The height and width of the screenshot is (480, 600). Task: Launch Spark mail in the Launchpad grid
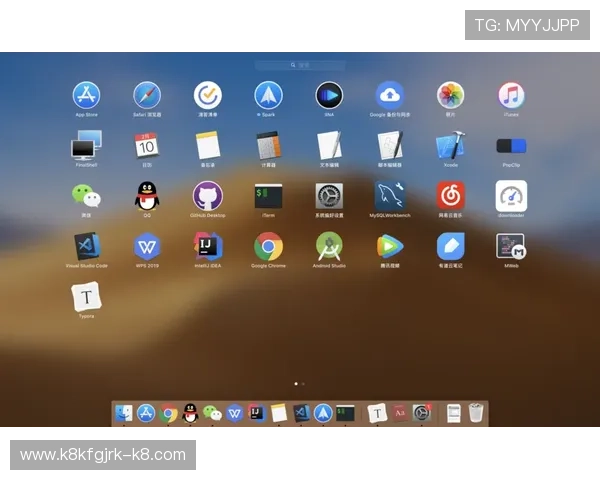(269, 95)
